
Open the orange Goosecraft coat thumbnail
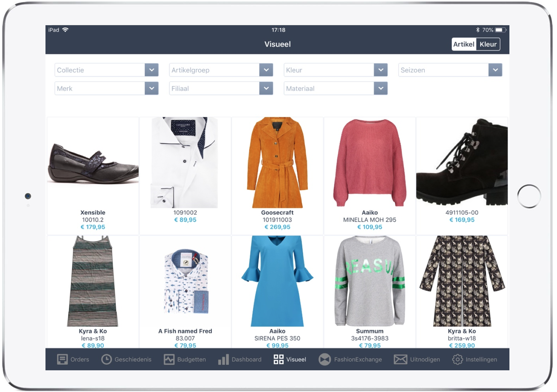[277, 163]
